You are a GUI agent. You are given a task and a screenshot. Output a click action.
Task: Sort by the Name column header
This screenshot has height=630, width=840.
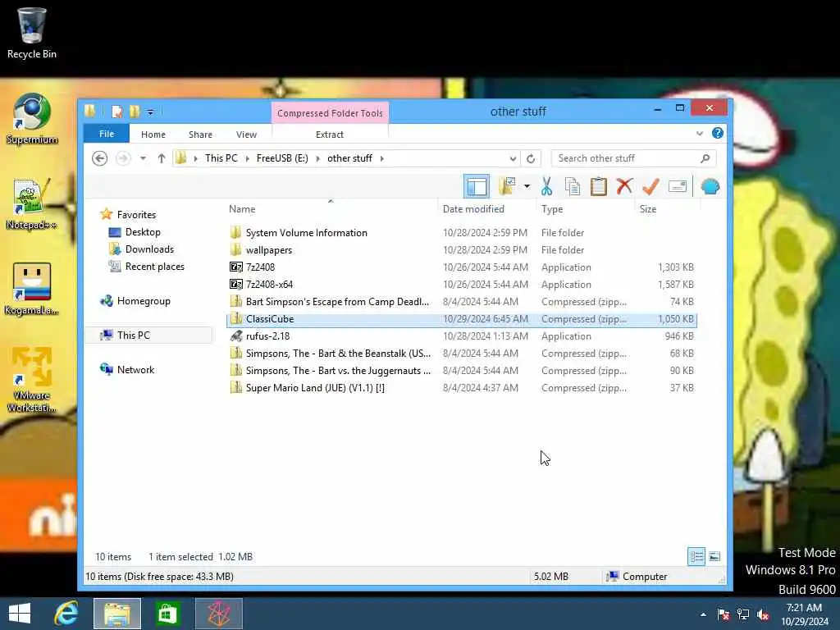(x=331, y=209)
